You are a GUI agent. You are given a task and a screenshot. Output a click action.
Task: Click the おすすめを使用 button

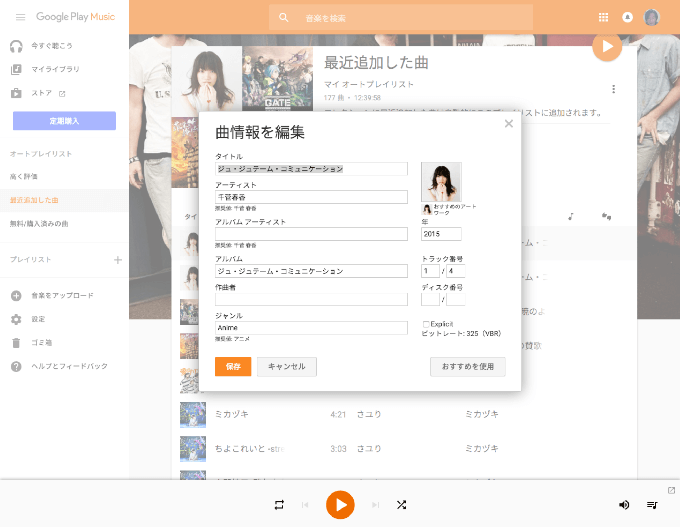pos(468,367)
